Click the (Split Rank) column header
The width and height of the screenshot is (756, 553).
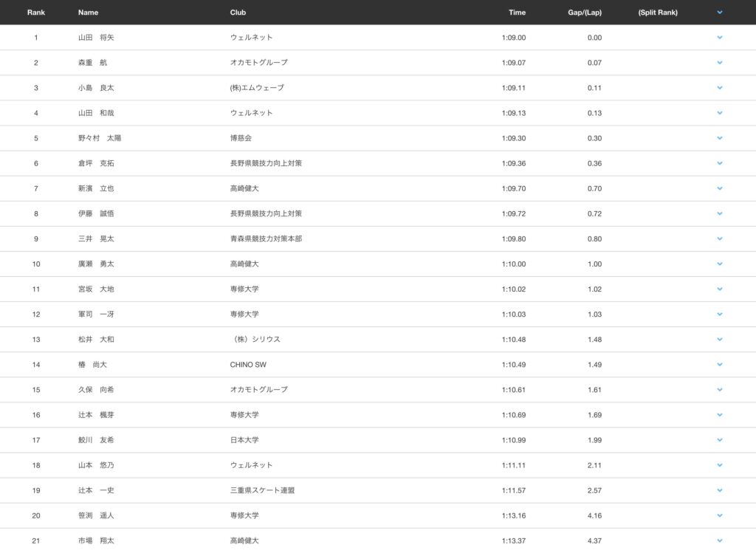tap(657, 13)
